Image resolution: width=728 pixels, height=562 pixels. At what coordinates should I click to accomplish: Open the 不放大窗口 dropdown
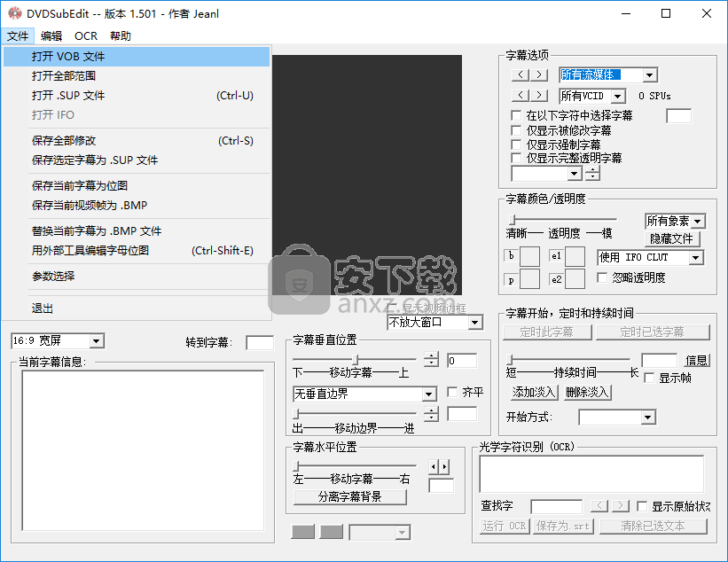tap(474, 322)
